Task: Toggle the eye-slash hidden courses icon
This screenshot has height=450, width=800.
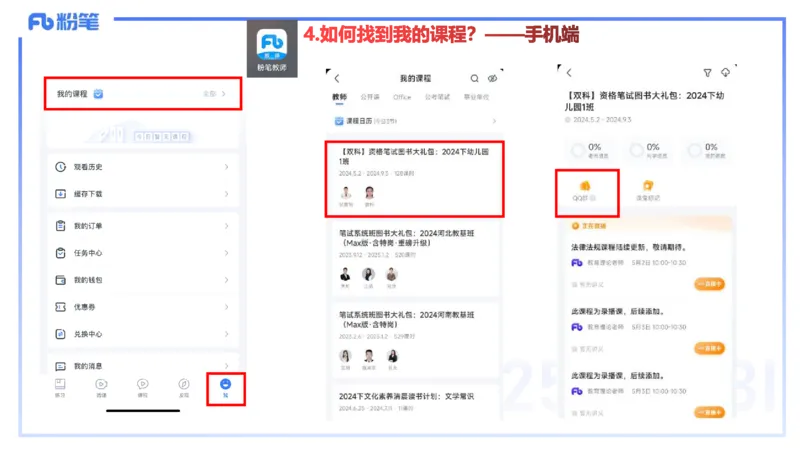Action: click(492, 79)
